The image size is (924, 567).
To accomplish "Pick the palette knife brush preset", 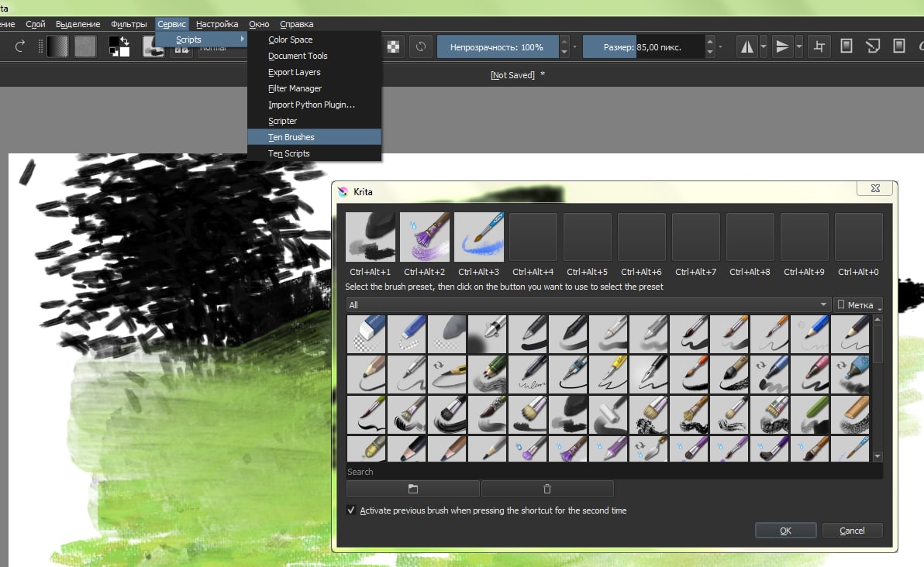I will pos(648,448).
